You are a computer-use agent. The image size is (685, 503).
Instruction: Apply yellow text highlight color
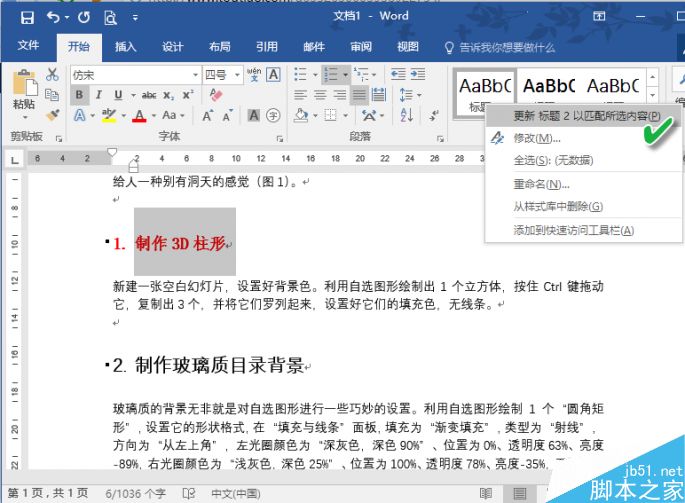(109, 115)
